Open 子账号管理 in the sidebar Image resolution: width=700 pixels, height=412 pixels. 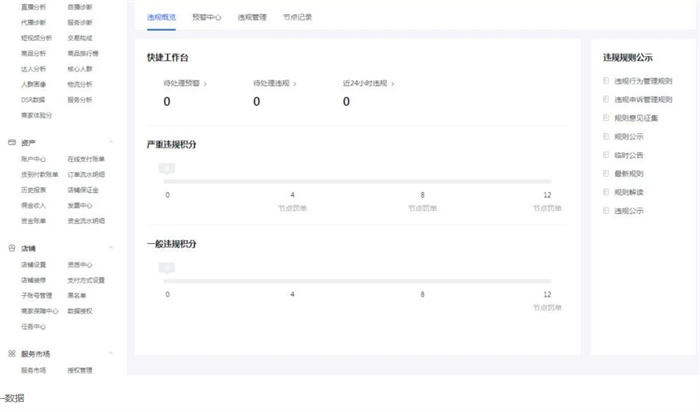37,295
